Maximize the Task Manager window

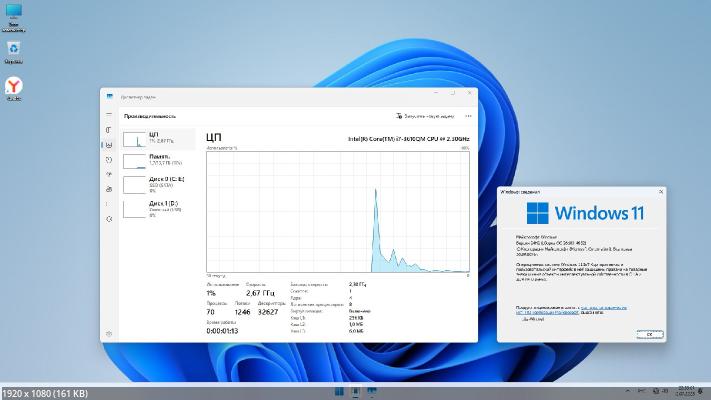(x=453, y=93)
